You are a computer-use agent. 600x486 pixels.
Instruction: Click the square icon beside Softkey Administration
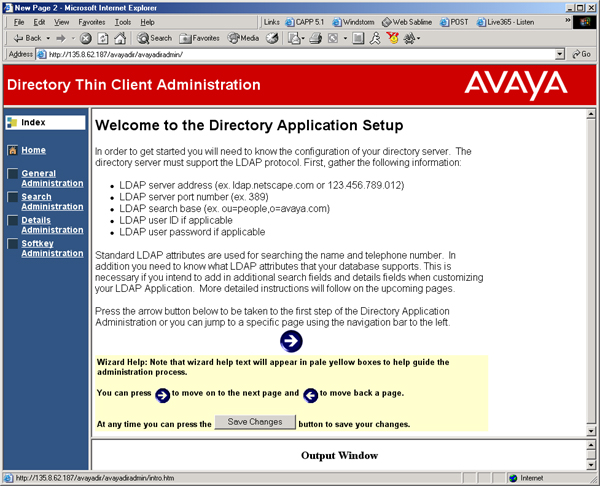click(13, 244)
